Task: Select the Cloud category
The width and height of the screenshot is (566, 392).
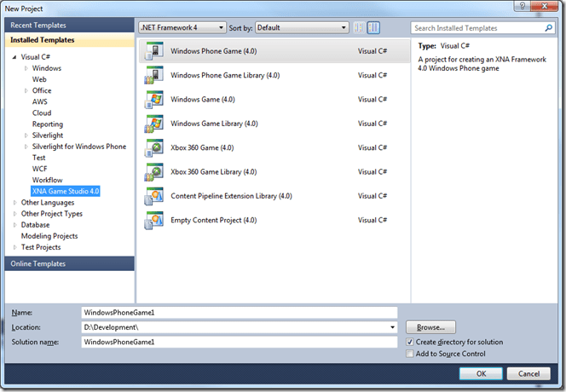Action: coord(42,113)
